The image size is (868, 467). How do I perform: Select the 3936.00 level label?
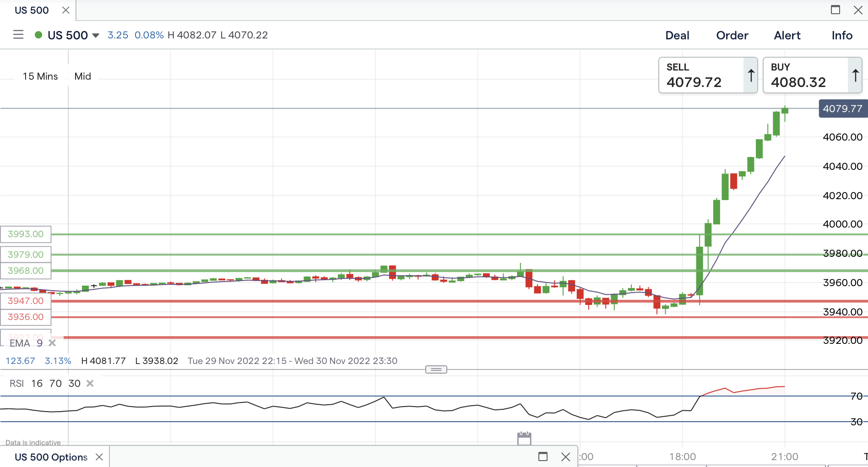[26, 317]
